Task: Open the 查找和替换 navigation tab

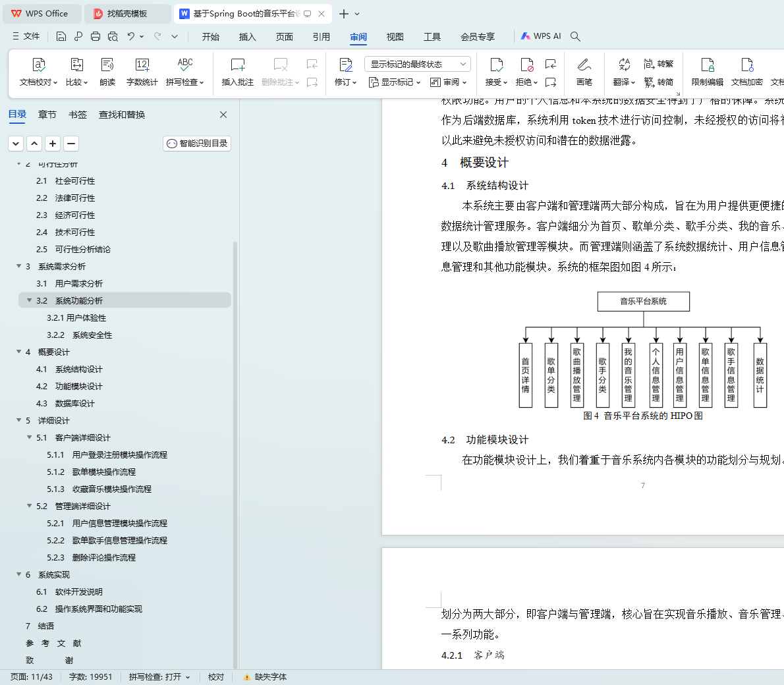Action: click(x=122, y=115)
